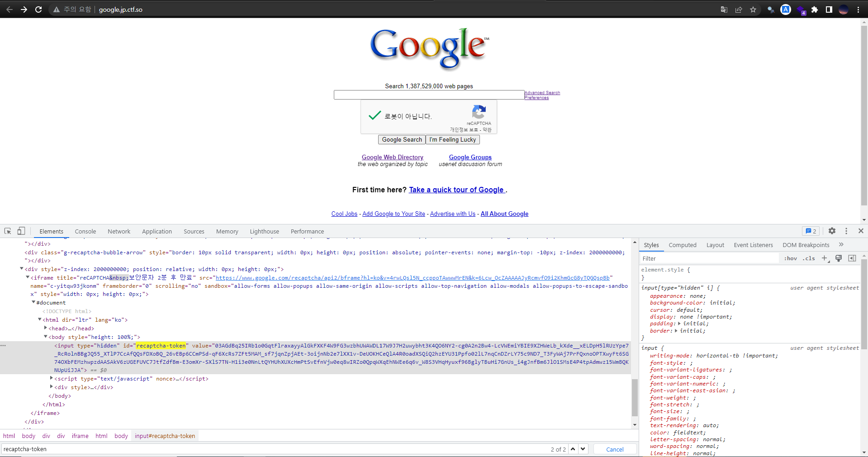Expand the padding property in Styles
Screen dimensions: 868x457
coord(679,324)
